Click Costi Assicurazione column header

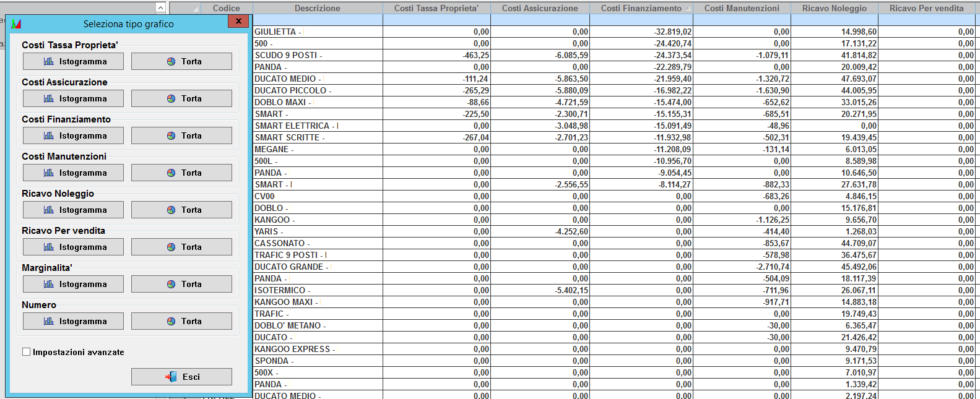(x=540, y=8)
